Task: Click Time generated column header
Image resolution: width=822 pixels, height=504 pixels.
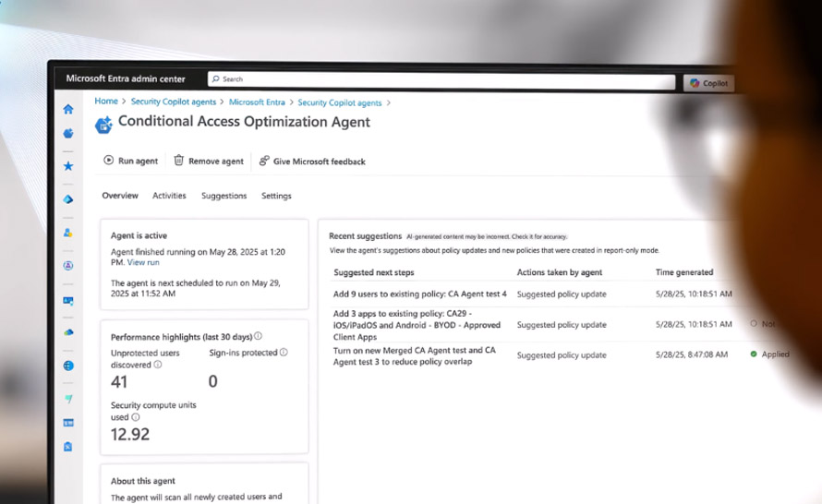Action: click(684, 272)
